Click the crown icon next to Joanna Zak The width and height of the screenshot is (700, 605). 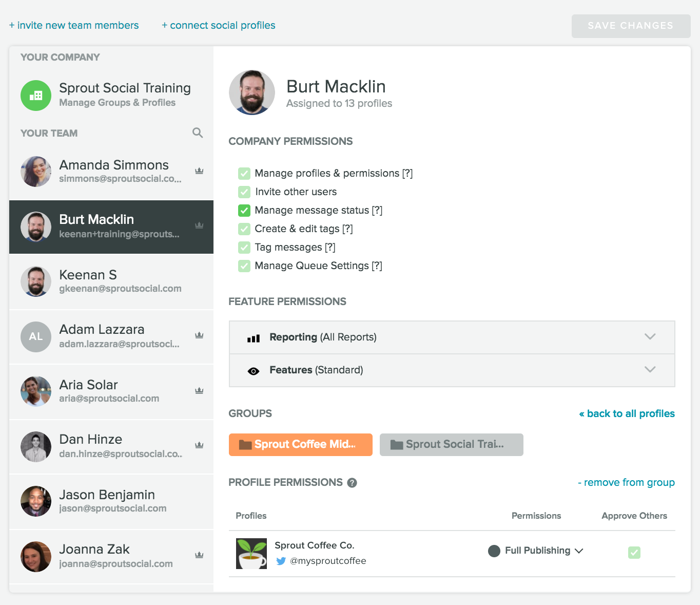[x=199, y=555]
